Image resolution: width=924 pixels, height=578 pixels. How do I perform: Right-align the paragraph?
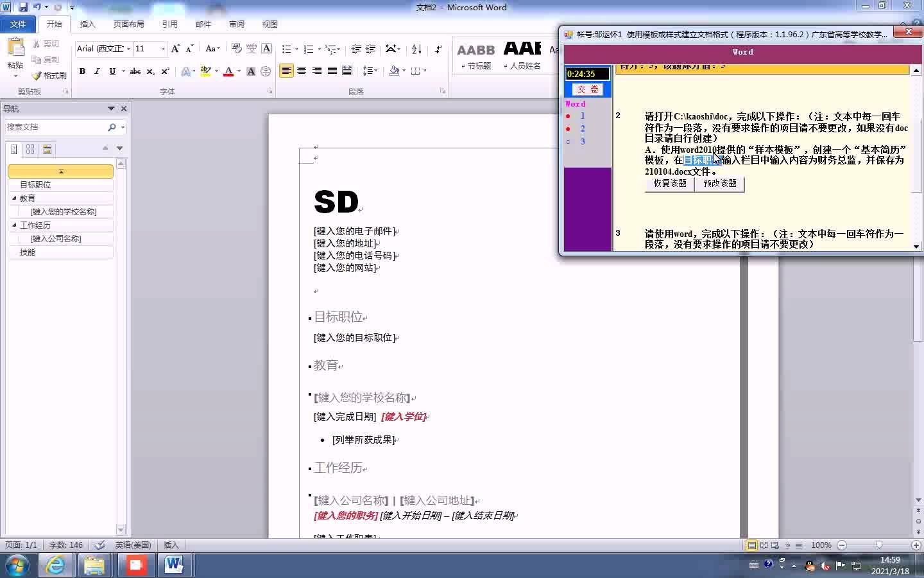click(317, 71)
